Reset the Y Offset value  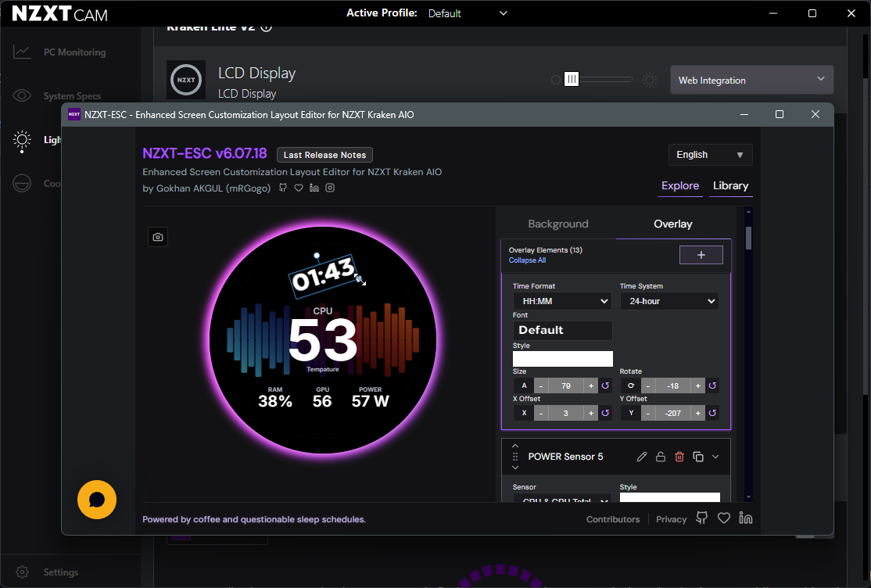click(712, 413)
